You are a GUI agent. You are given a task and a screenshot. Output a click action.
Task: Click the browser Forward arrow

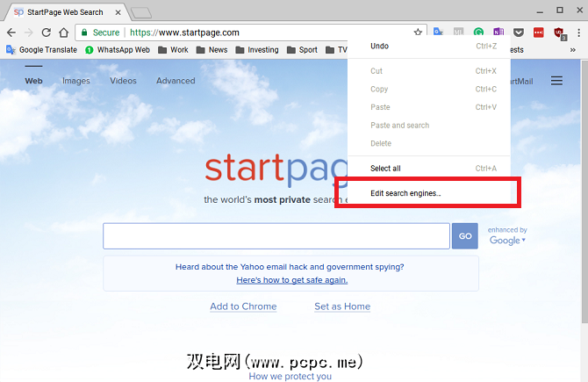[28, 32]
